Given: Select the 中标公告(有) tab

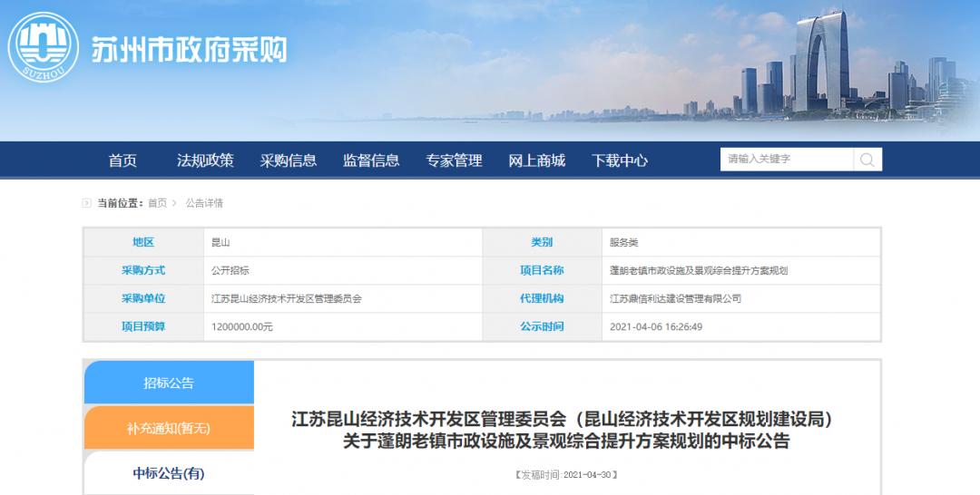Looking at the screenshot, I should click(x=169, y=473).
